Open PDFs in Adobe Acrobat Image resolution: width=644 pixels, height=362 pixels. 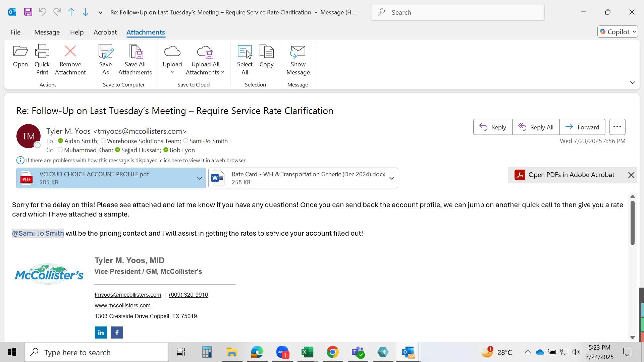565,175
